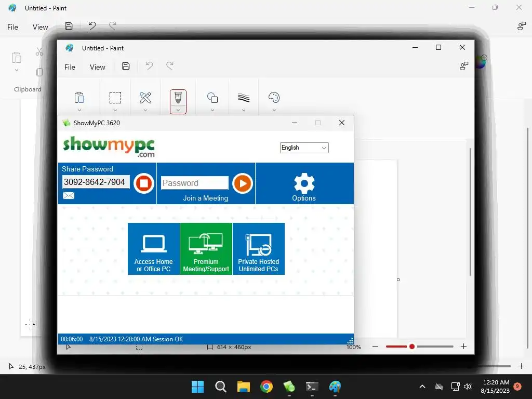Click zoom in plus in inner Paint

click(463, 347)
